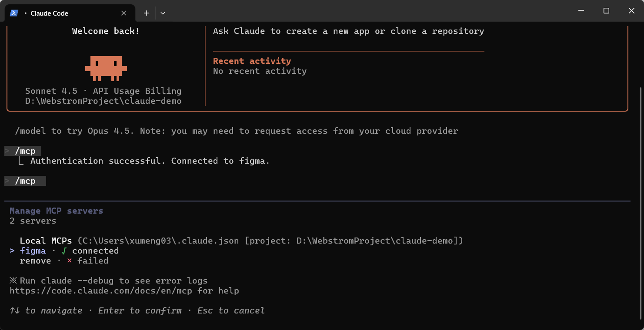
Task: Click the PowerShell icon on the tab
Action: click(14, 13)
